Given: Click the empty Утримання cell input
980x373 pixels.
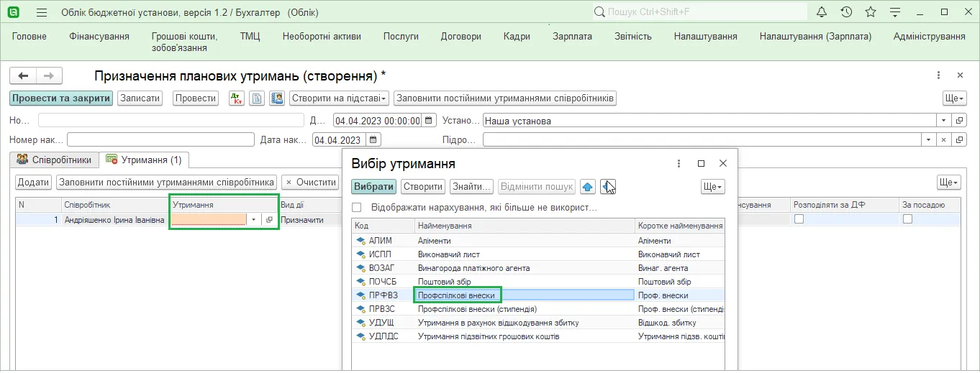Looking at the screenshot, I should pos(209,220).
